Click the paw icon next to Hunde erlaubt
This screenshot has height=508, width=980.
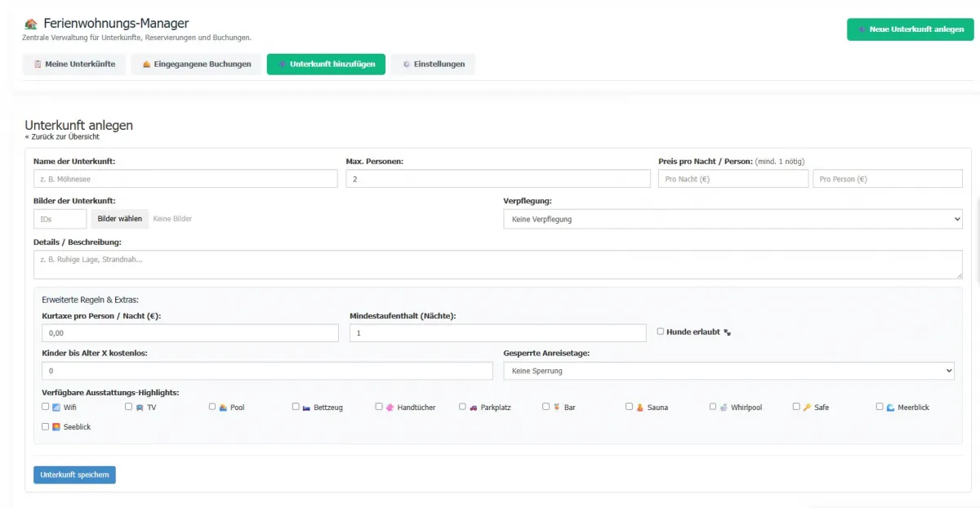[728, 332]
